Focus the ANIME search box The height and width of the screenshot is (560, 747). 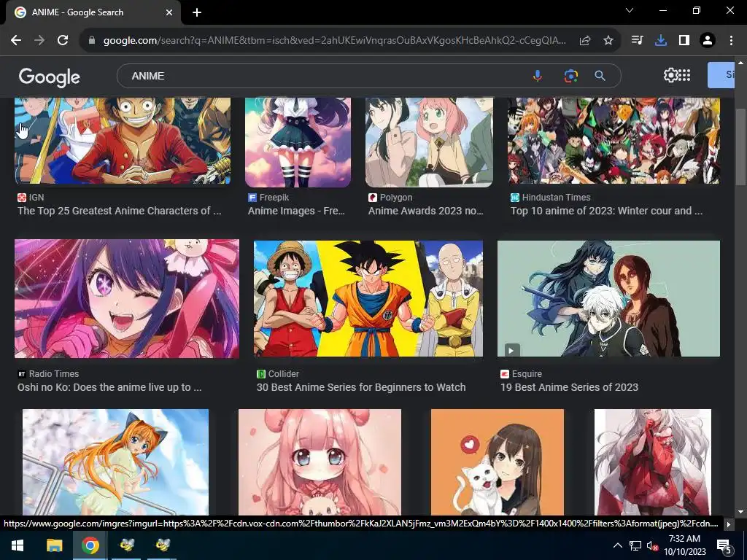click(324, 76)
